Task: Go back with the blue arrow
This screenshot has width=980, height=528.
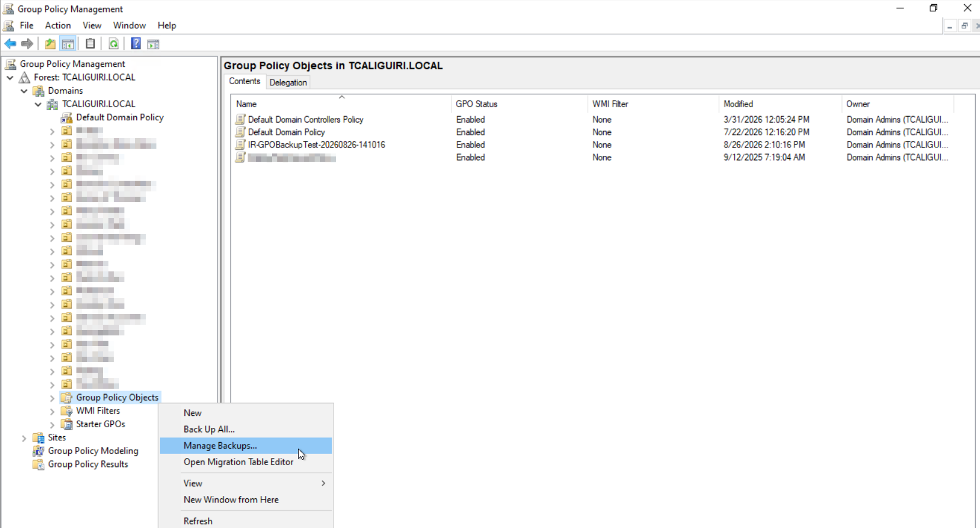Action: coord(10,44)
